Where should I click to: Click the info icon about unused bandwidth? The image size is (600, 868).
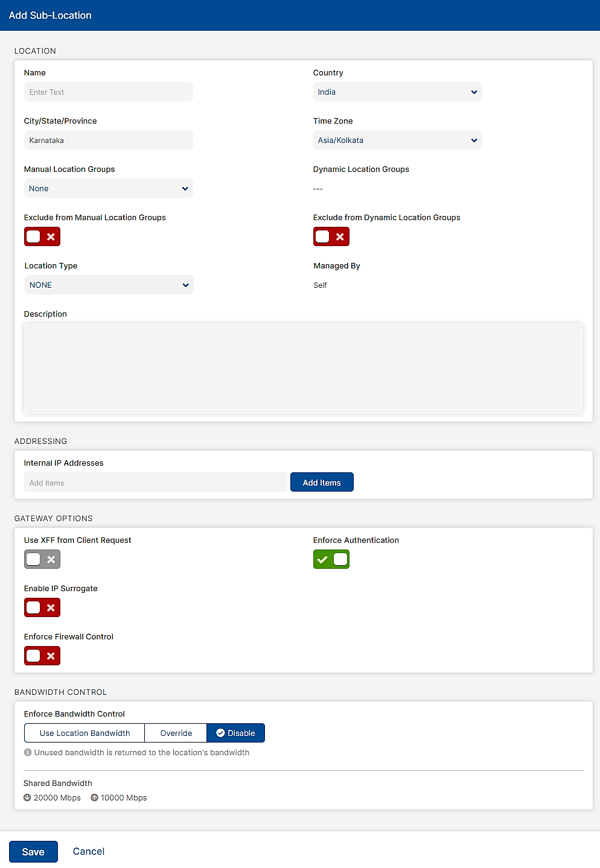point(27,752)
